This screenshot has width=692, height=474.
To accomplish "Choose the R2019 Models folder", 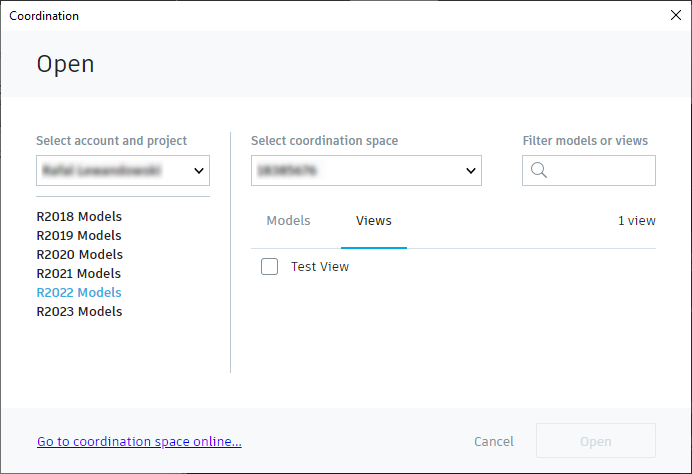I will 79,235.
